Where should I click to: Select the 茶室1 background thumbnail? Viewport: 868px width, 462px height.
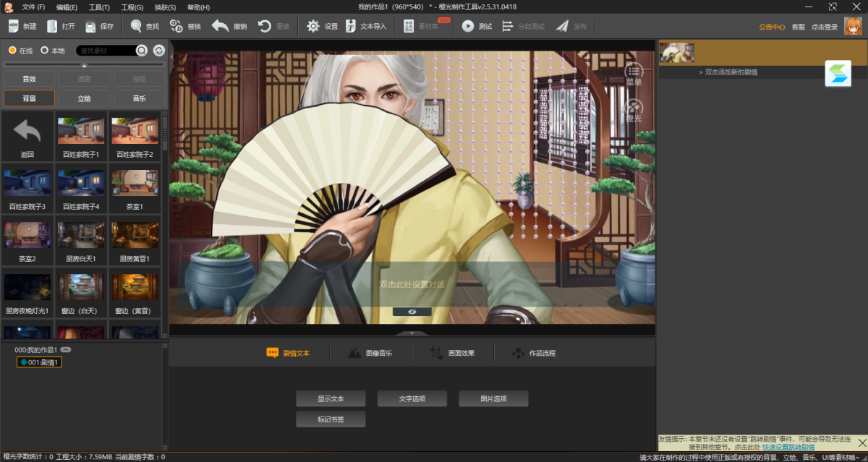(135, 181)
